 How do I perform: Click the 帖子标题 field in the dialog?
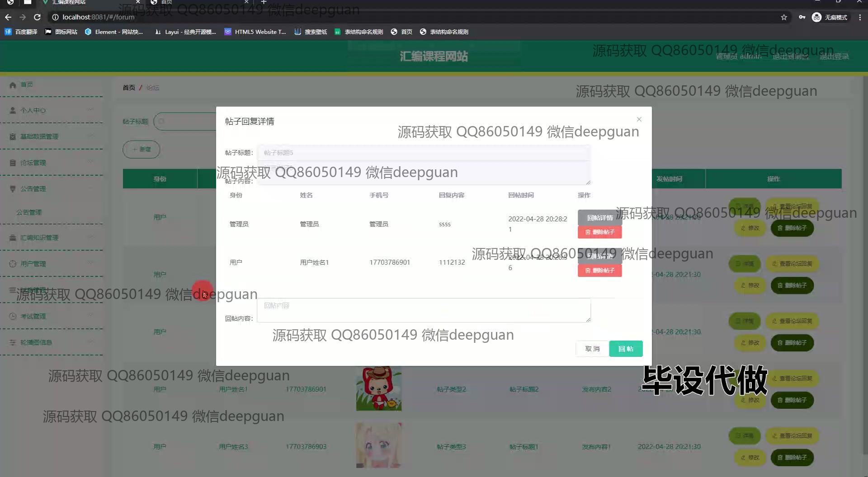point(424,153)
